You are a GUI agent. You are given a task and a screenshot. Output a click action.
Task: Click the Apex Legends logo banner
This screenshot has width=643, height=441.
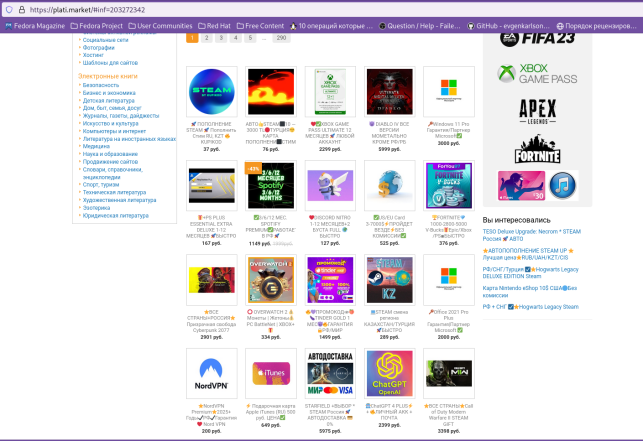[537, 112]
